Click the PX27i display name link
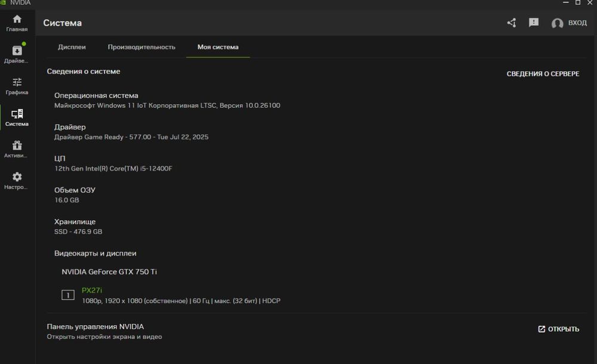Image resolution: width=597 pixels, height=364 pixels. pyautogui.click(x=92, y=290)
